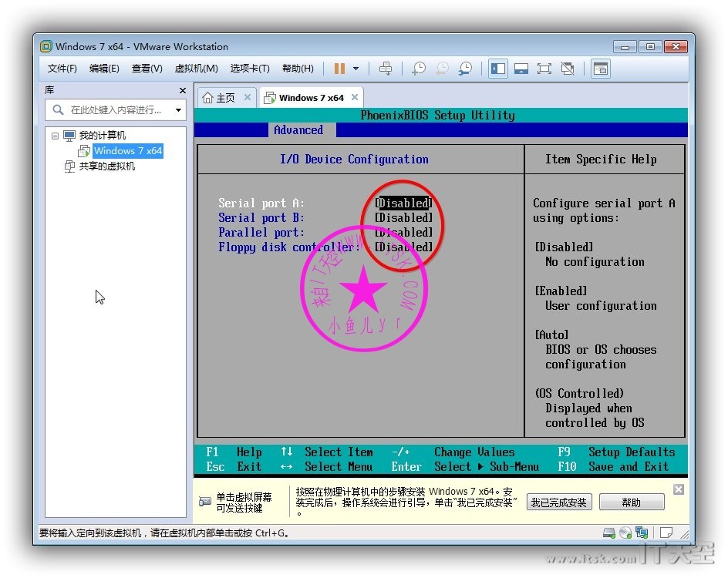Toggle the console view toolbar icon

pyautogui.click(x=601, y=69)
